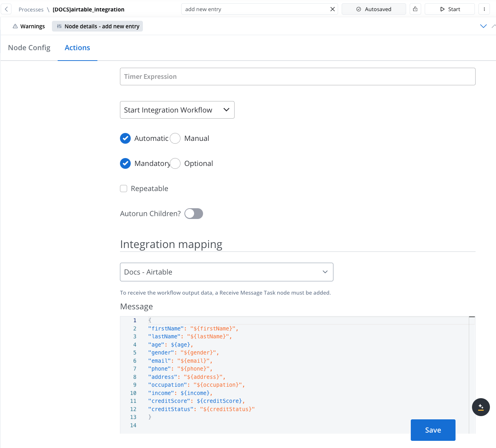Choose the Mandatory radio option
The image size is (496, 448).
point(125,163)
